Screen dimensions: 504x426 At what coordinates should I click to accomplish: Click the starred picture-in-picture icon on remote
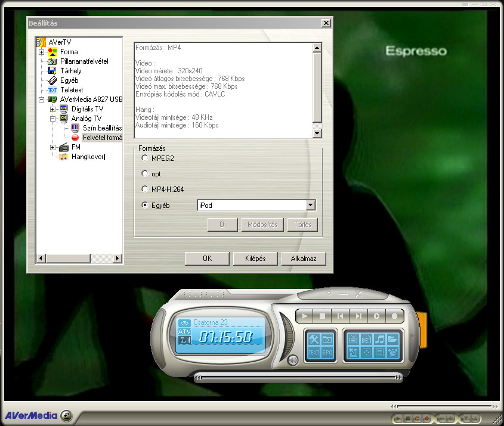pos(353,353)
